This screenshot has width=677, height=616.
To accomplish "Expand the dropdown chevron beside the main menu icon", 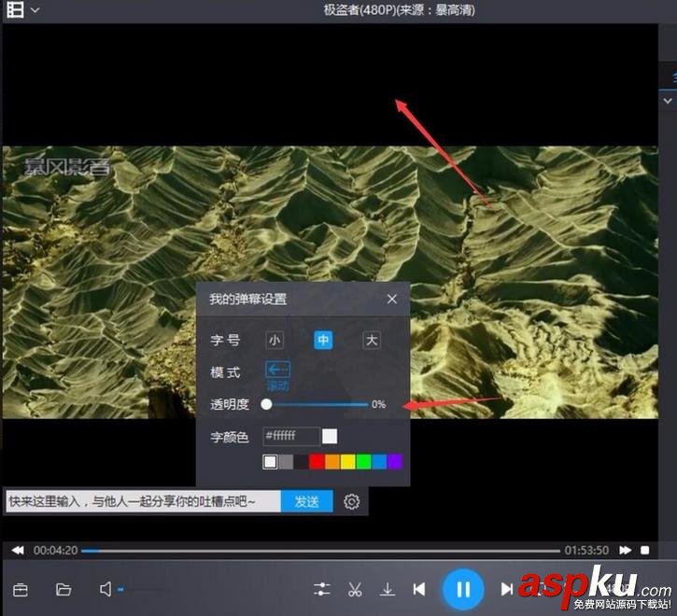I will click(x=35, y=10).
